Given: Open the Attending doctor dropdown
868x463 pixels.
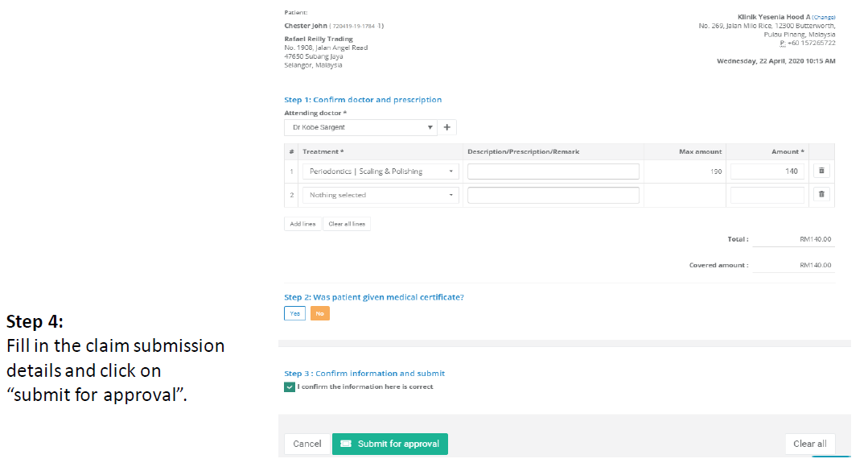Looking at the screenshot, I should (360, 127).
